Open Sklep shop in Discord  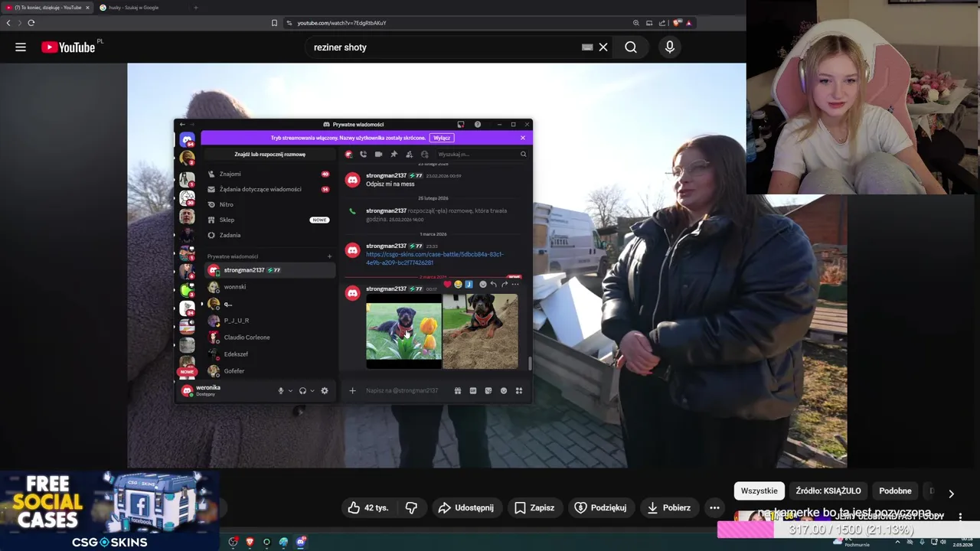[x=268, y=220]
